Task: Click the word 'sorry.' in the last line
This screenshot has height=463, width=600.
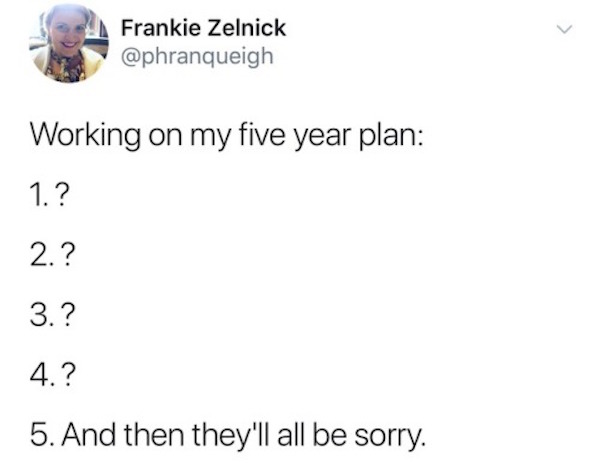Action: click(390, 437)
